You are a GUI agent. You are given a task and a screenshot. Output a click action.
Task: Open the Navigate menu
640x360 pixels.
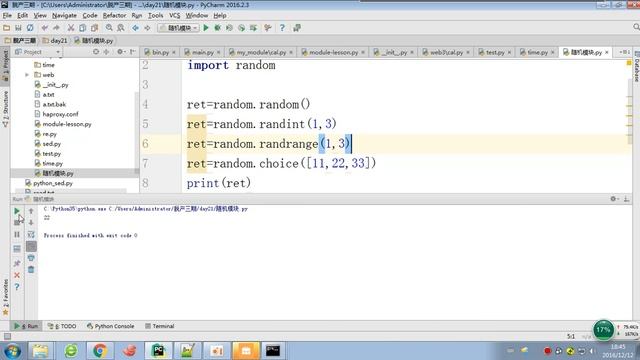click(64, 16)
